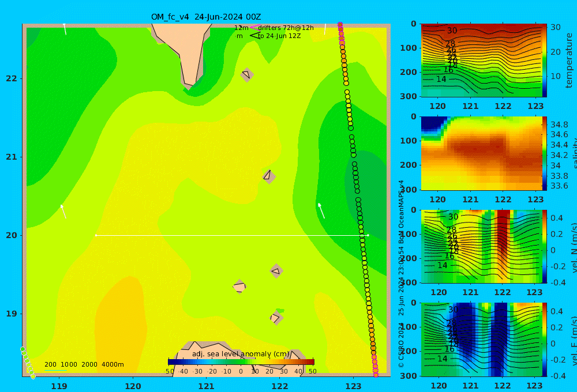Viewport: 577px width, 392px height.
Task: Click the map title OM_fc_v4 24-Jun-2024 00Z
Action: (206, 17)
